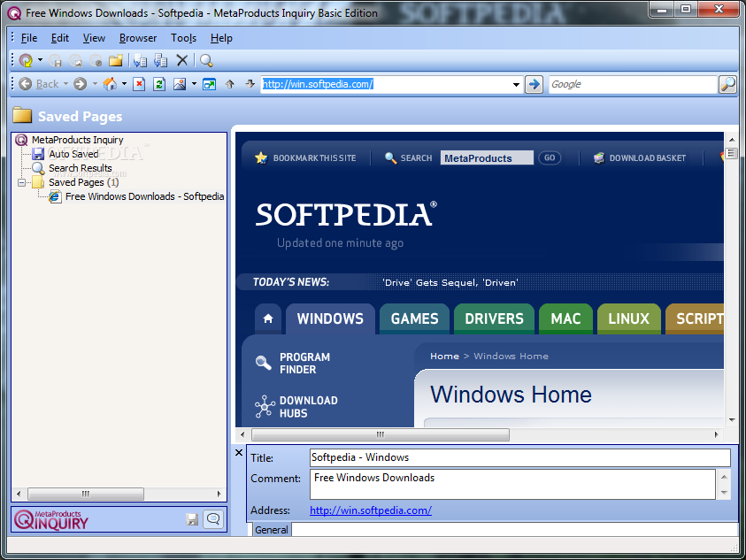Open the magnifier search icon in toolbar
746x560 pixels.
(x=206, y=60)
